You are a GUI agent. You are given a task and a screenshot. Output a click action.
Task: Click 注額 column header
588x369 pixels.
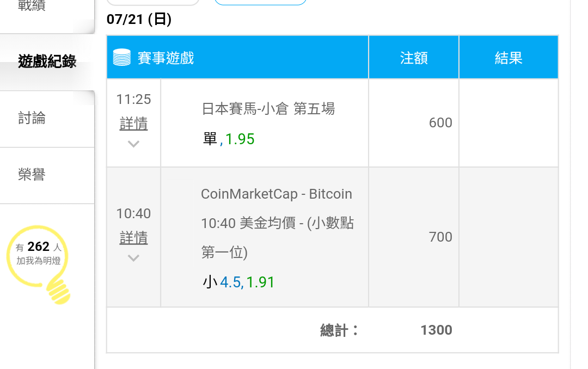pos(414,58)
